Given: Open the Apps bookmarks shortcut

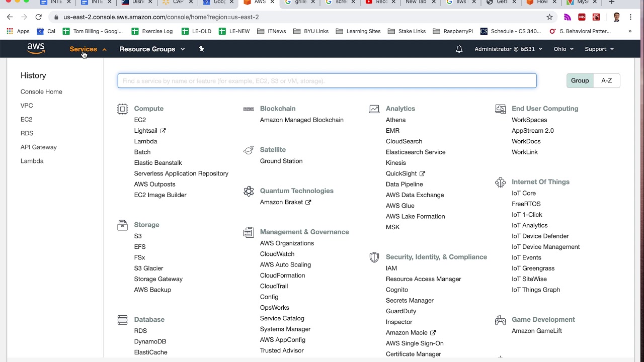Looking at the screenshot, I should (18, 31).
